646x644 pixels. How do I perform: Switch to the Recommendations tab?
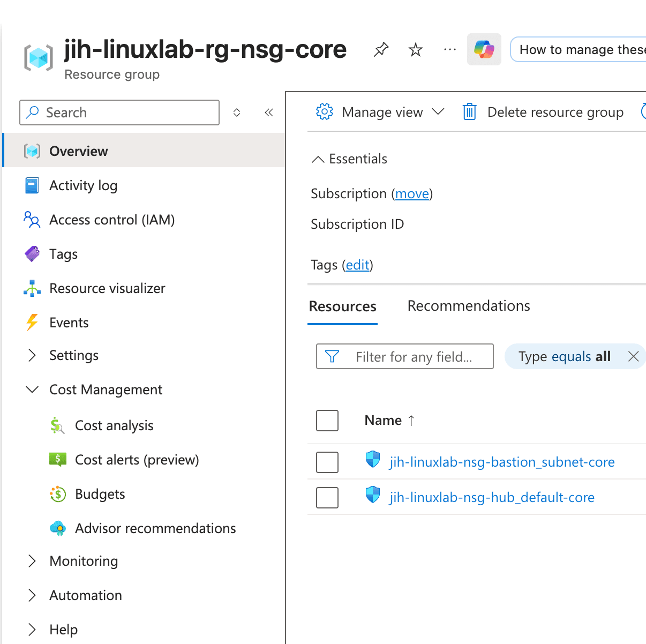tap(468, 305)
